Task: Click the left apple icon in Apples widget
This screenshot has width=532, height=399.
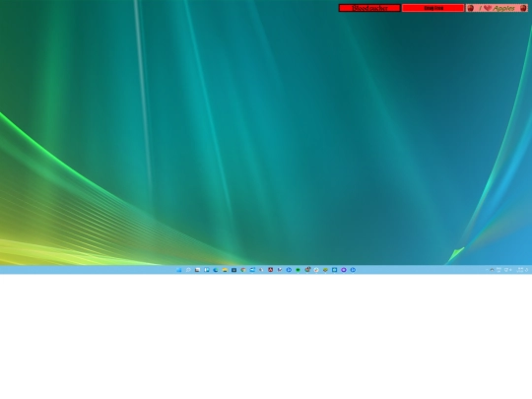Action: (470, 8)
